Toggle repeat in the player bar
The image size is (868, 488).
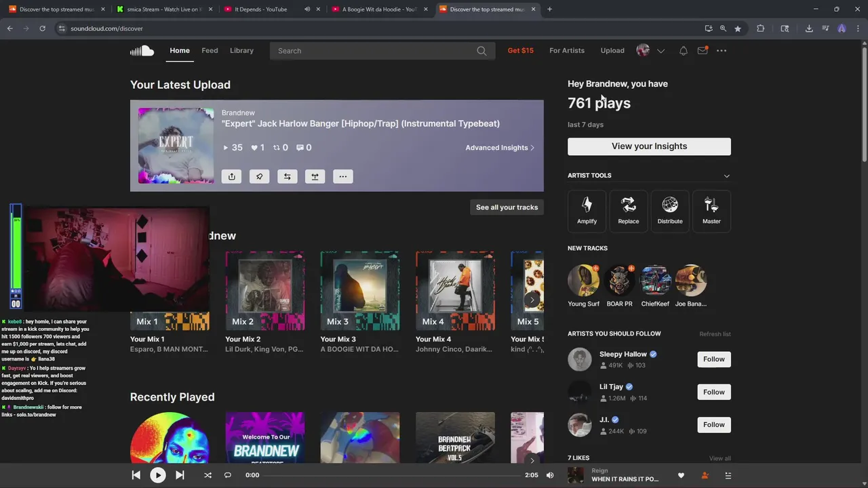pos(228,475)
